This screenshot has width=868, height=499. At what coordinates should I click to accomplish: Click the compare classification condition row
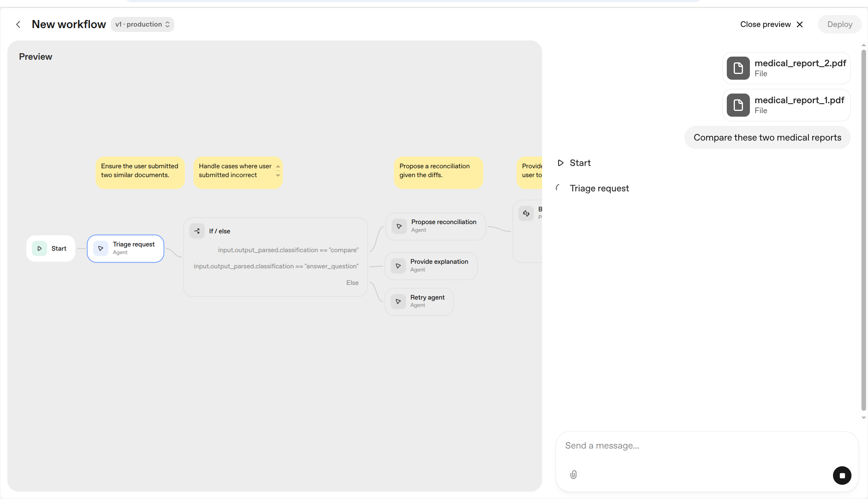(288, 250)
